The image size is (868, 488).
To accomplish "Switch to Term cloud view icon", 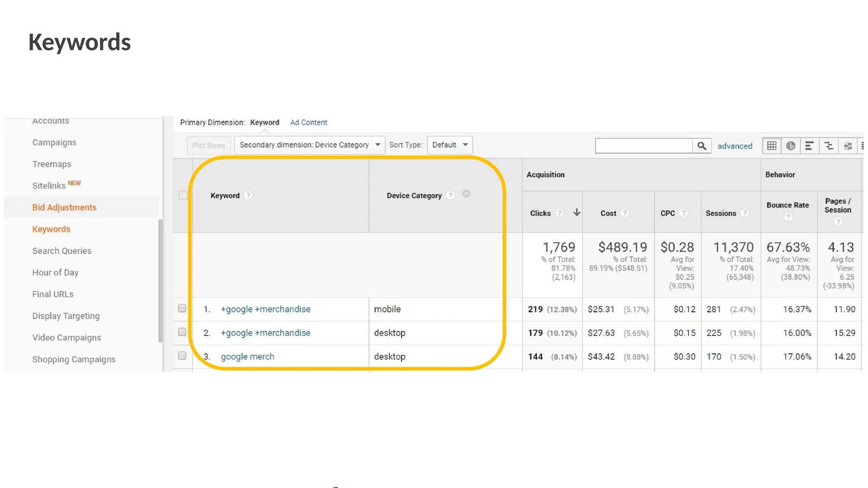I will pyautogui.click(x=848, y=146).
